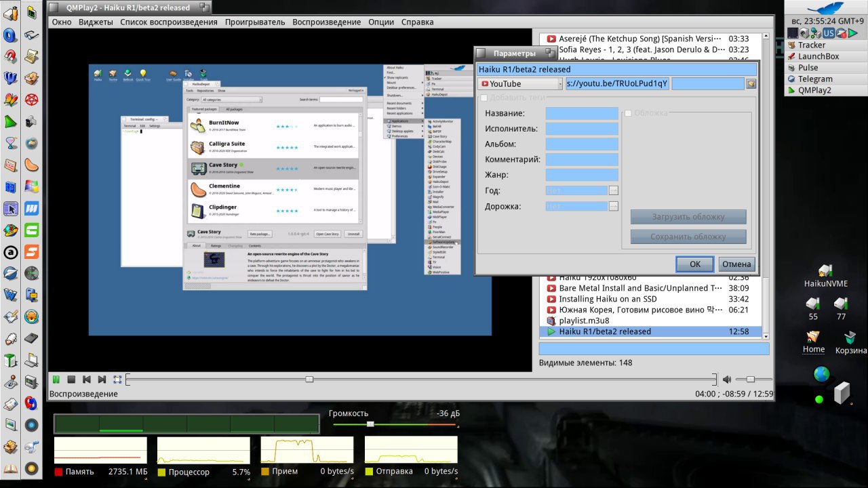Open the Опции menu
The image size is (868, 488).
(x=381, y=22)
